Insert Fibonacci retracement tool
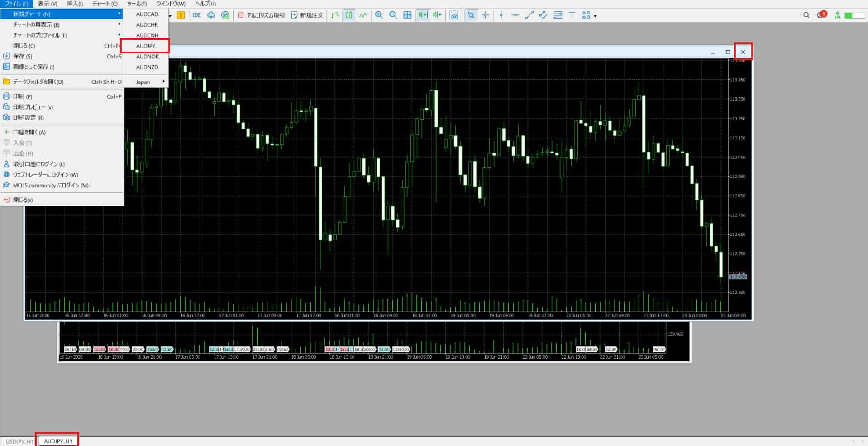The image size is (868, 446). tap(558, 15)
